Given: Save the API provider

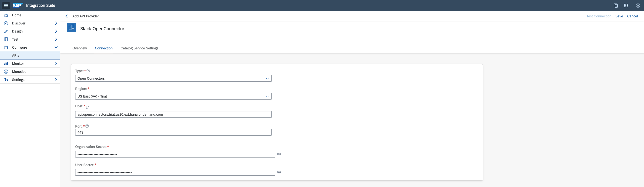Looking at the screenshot, I should [619, 16].
